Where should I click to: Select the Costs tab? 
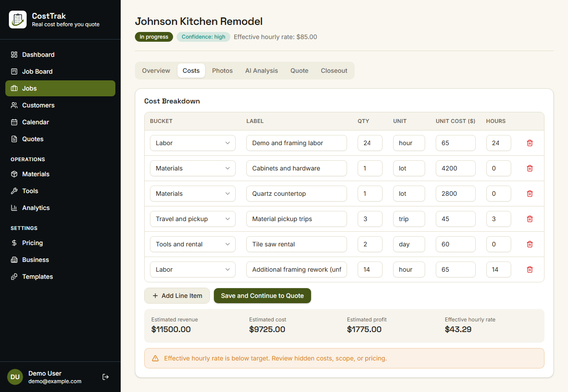tap(191, 71)
